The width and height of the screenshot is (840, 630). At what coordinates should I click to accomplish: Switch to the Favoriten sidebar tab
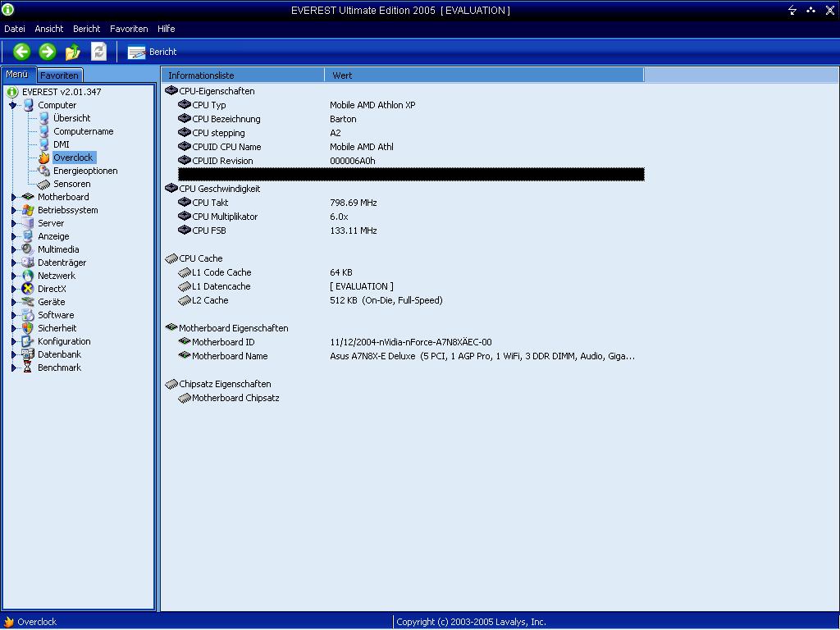pyautogui.click(x=59, y=75)
